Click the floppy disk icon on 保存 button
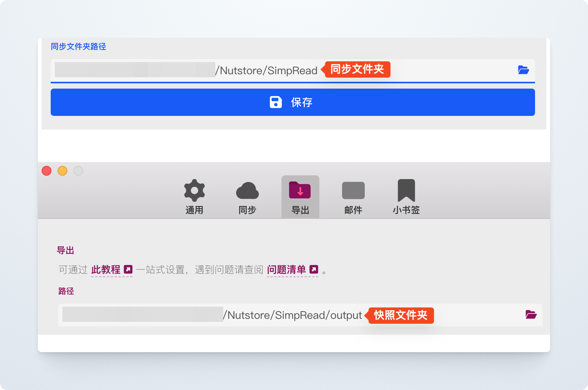588x390 pixels. point(275,102)
